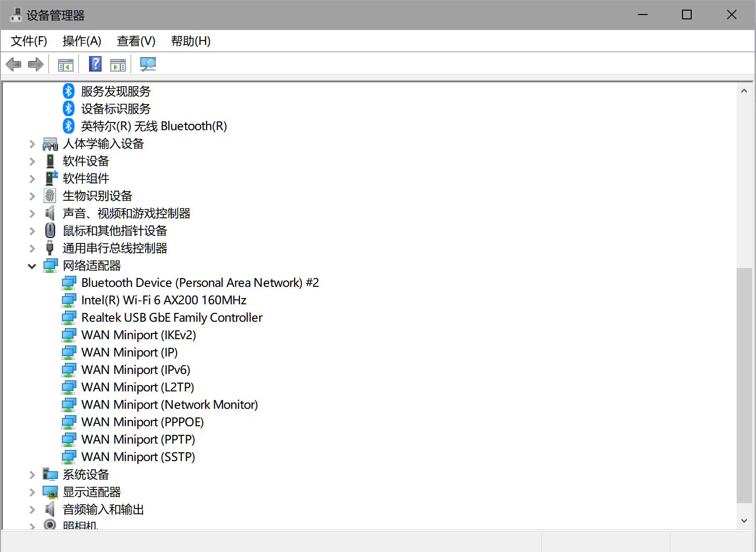Expand the 显示适配器 node
The width and height of the screenshot is (756, 552).
click(x=32, y=492)
